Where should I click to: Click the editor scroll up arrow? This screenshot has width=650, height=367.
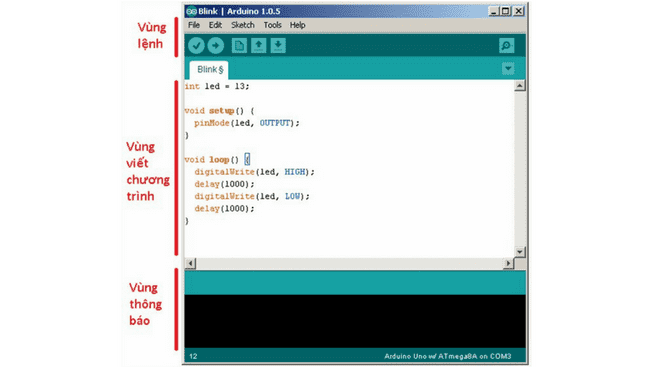point(520,86)
